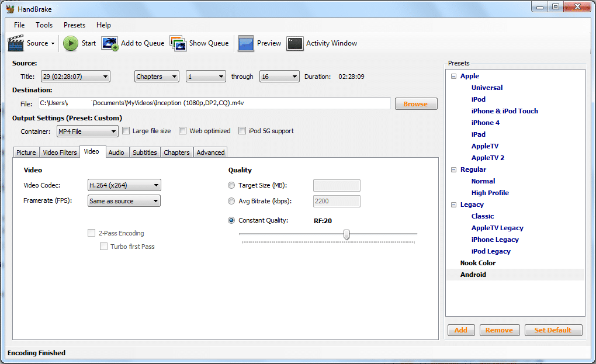Open the Framerate Same as source dropdown
The width and height of the screenshot is (596, 364).
[124, 201]
